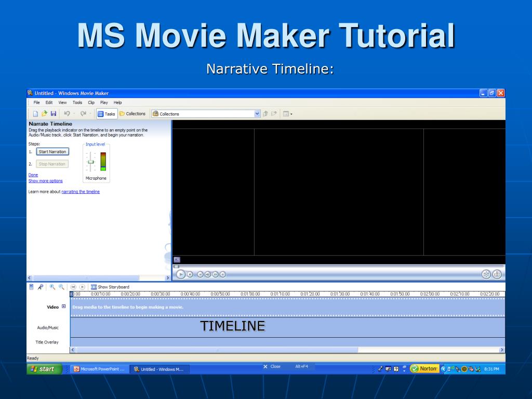Click the Redo arrow icon

pos(83,114)
